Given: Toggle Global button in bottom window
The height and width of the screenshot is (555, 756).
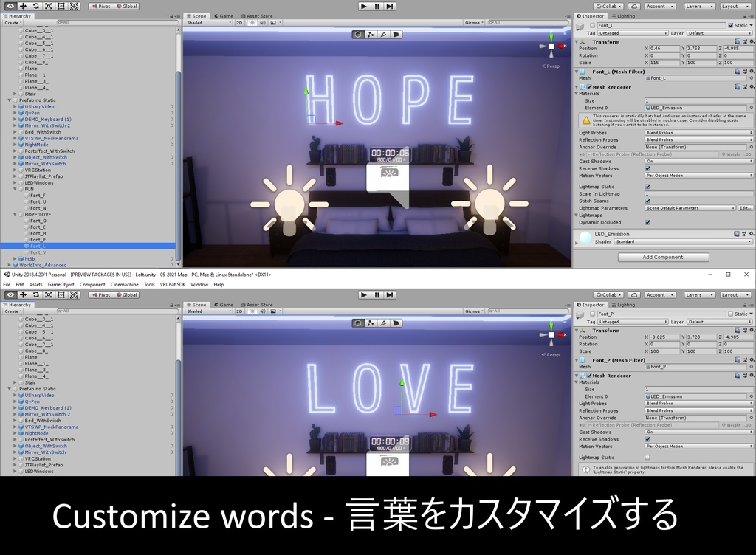Looking at the screenshot, I should click(x=127, y=295).
